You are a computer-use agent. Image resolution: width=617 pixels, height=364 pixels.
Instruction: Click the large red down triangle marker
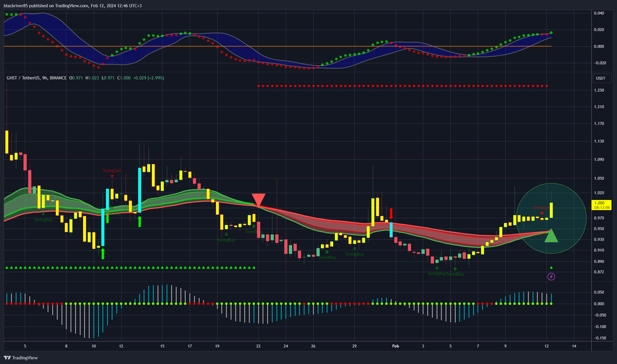click(258, 200)
